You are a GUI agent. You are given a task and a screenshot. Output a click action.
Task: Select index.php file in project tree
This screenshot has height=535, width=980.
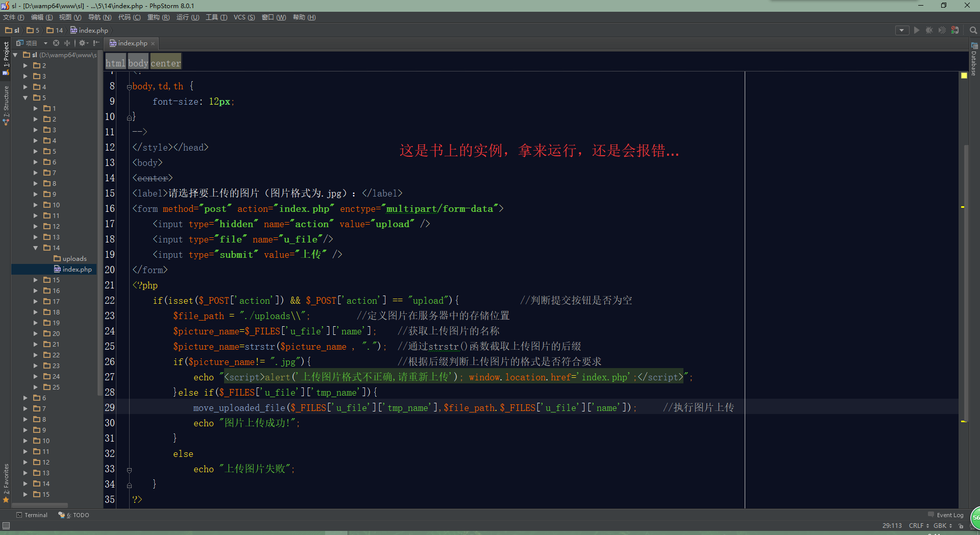point(72,269)
